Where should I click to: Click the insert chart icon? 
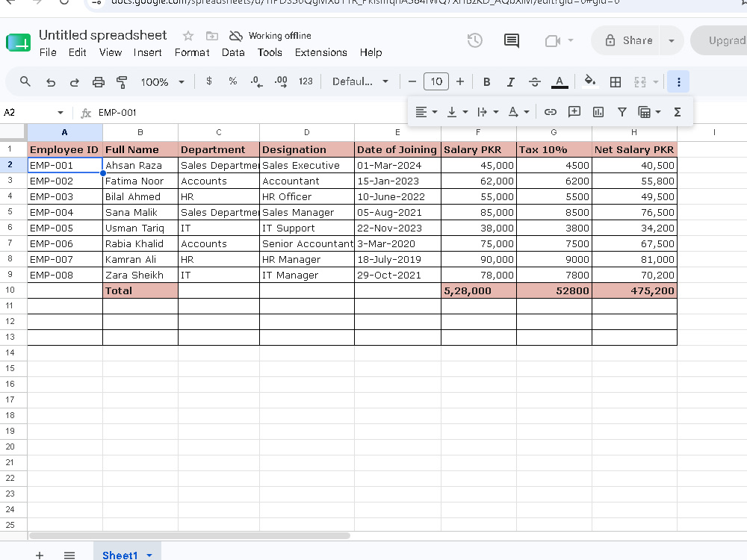[x=598, y=112]
